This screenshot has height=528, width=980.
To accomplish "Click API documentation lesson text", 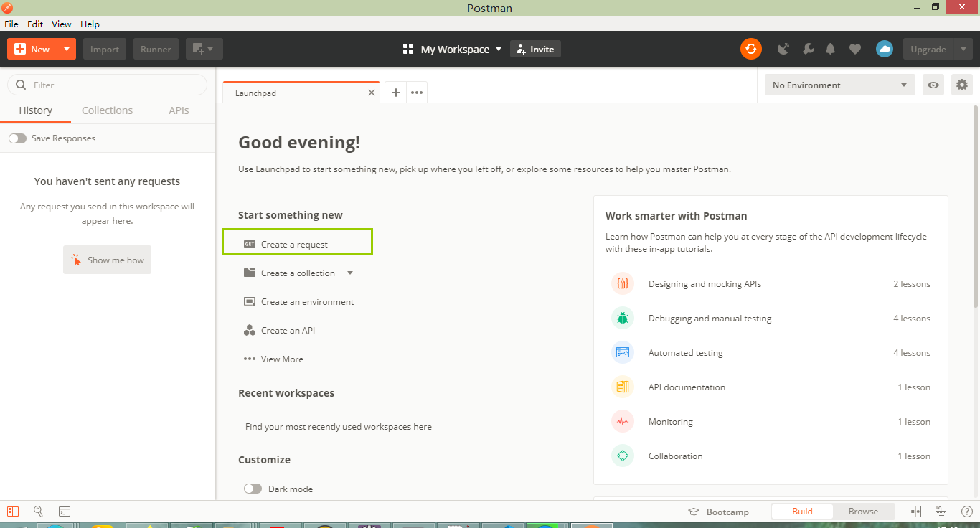I will [x=687, y=387].
